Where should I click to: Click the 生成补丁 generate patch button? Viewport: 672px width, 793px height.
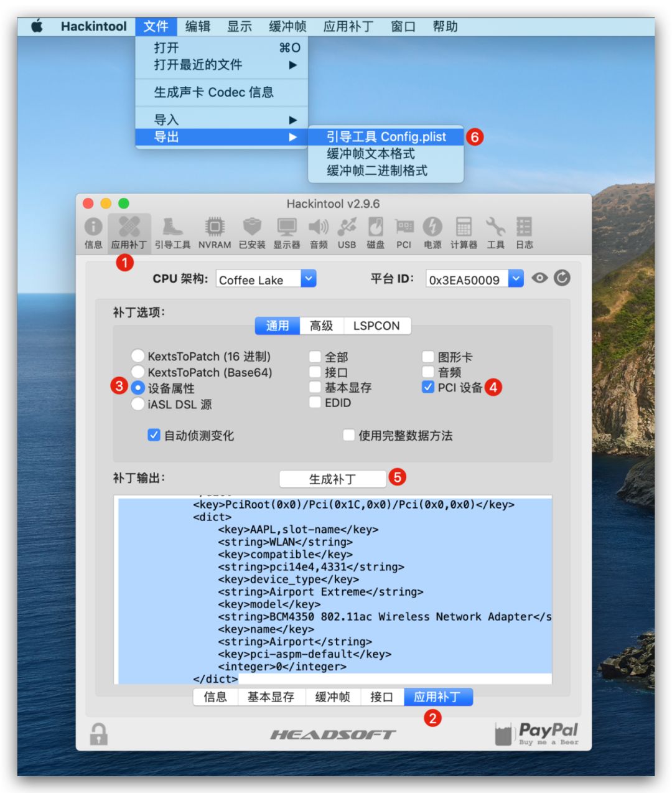333,479
